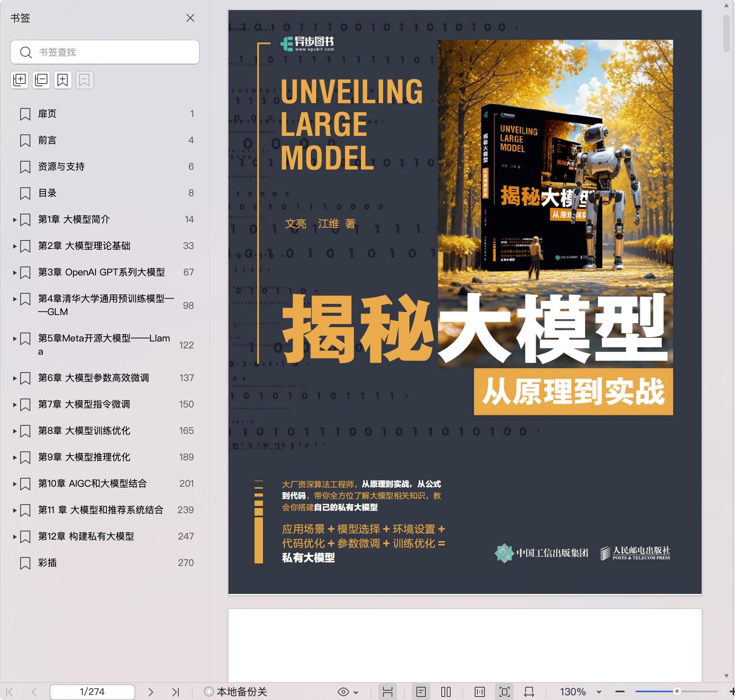
Task: Expand the 第1章 大模型简介 bookmark
Action: (x=15, y=220)
